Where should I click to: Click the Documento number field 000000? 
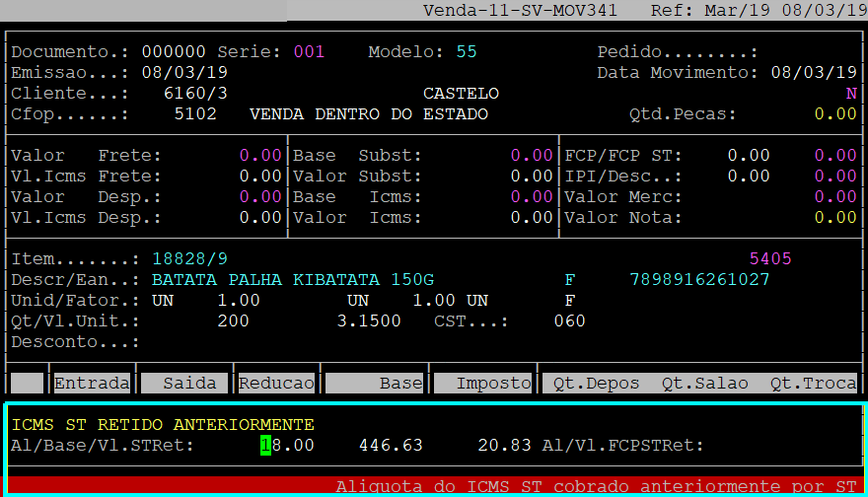click(x=174, y=51)
